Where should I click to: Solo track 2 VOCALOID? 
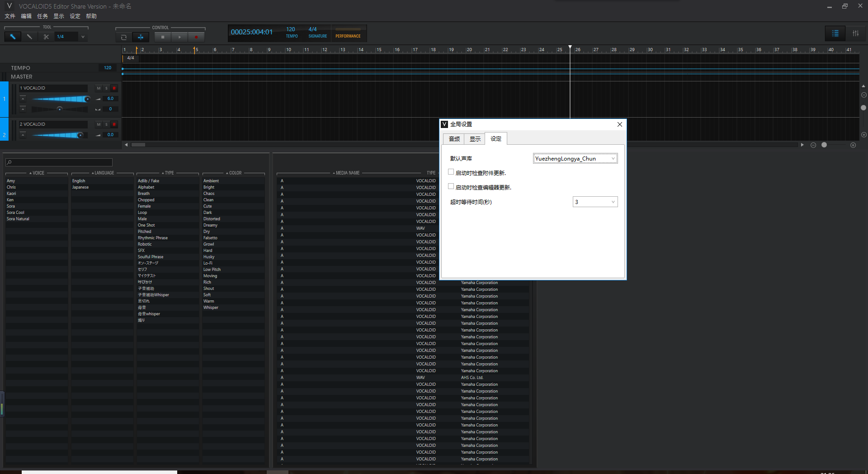(x=107, y=124)
